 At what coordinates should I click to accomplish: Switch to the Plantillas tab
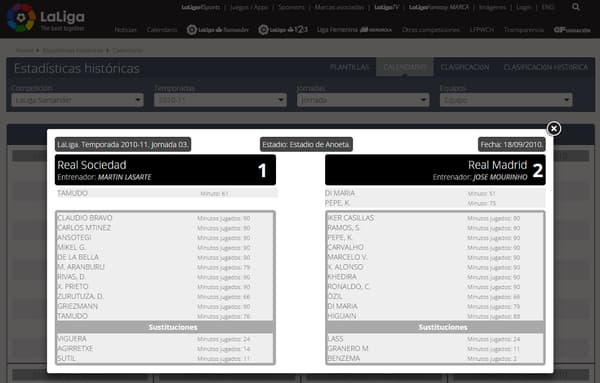[349, 67]
